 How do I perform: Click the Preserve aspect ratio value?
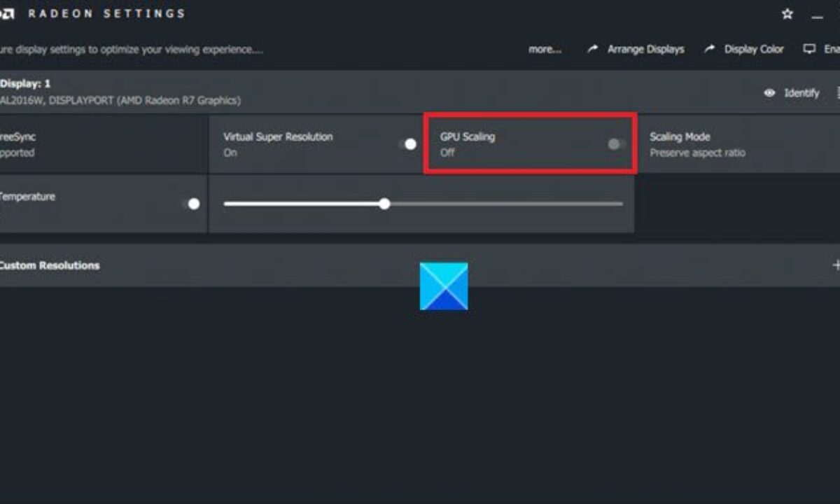tap(697, 153)
